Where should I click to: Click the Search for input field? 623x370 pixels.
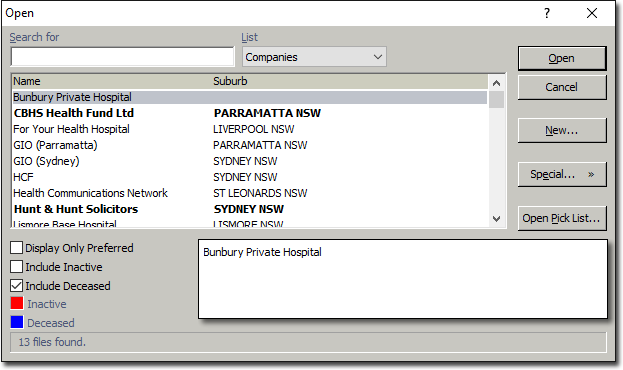point(122,57)
